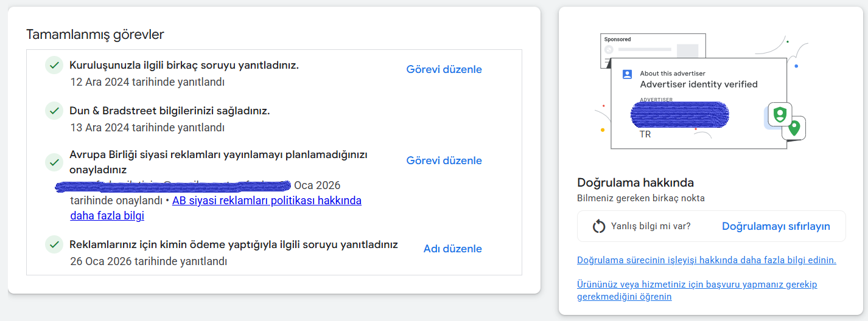Click the Advertiser identity verified illustration card
868x321 pixels.
click(698, 103)
